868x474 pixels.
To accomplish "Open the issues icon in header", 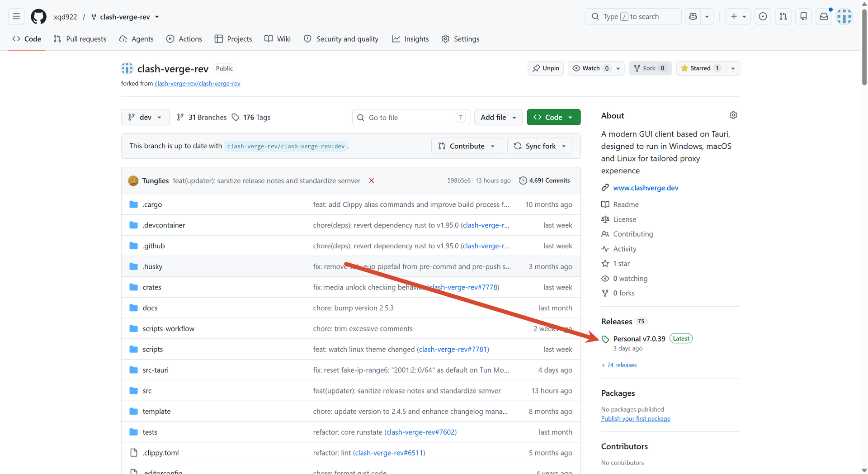I will click(763, 17).
